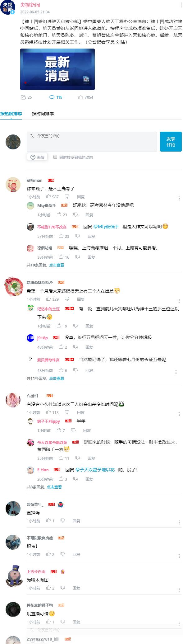The width and height of the screenshot is (183, 644).
Task: Like 草莓man's comment with 987 likes
Action: coord(48,197)
